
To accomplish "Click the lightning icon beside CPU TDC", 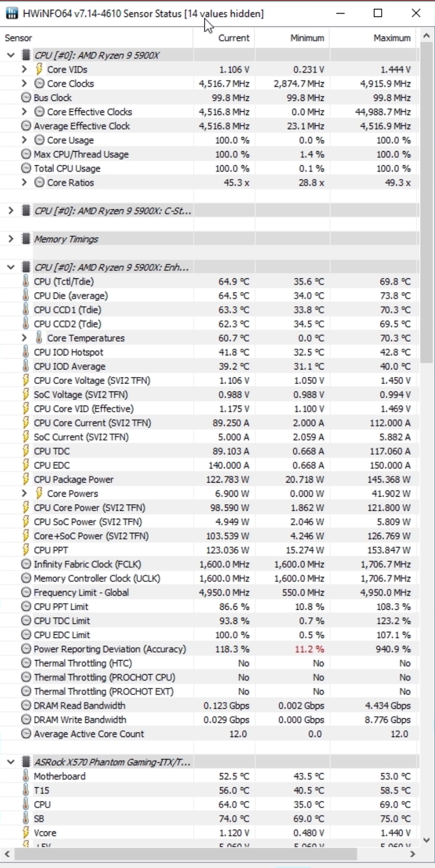I will click(x=26, y=451).
